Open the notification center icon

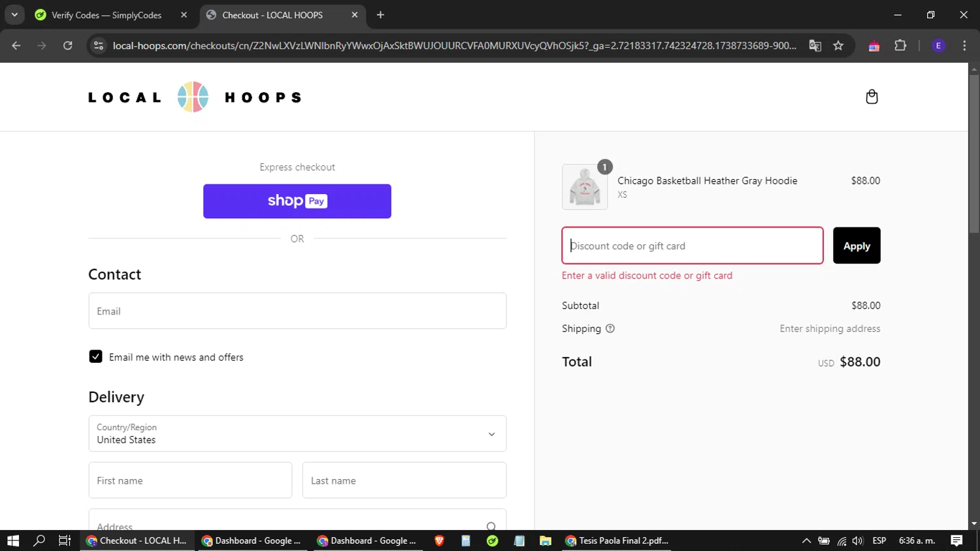click(956, 541)
